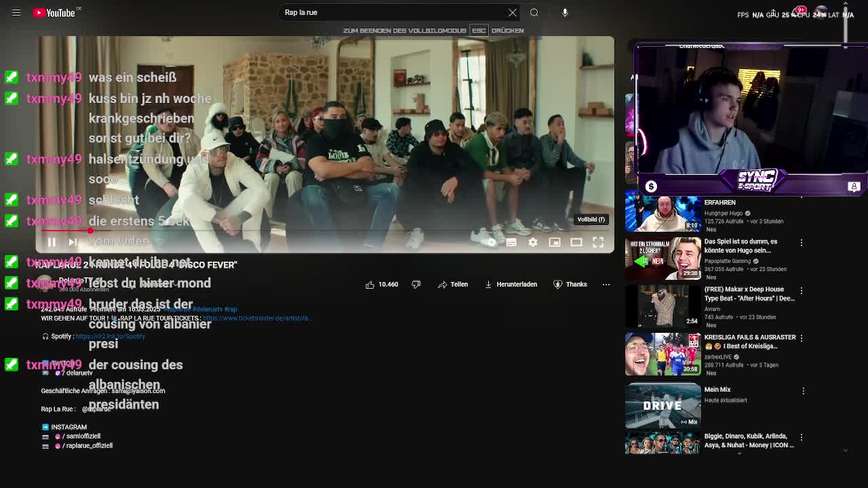Open options for the Makar Deep House video

coord(802,290)
